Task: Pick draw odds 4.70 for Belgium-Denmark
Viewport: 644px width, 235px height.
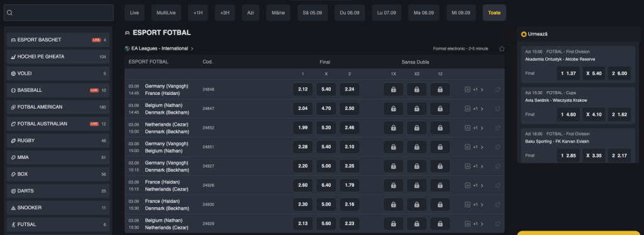Action: click(326, 109)
